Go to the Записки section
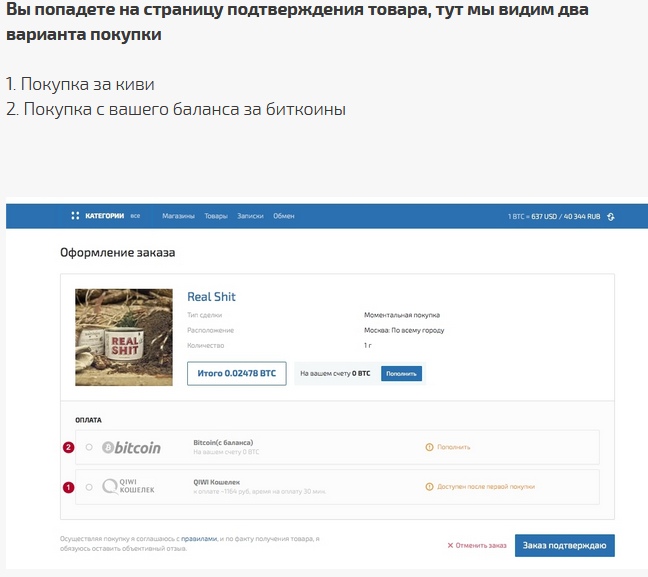 pyautogui.click(x=250, y=216)
